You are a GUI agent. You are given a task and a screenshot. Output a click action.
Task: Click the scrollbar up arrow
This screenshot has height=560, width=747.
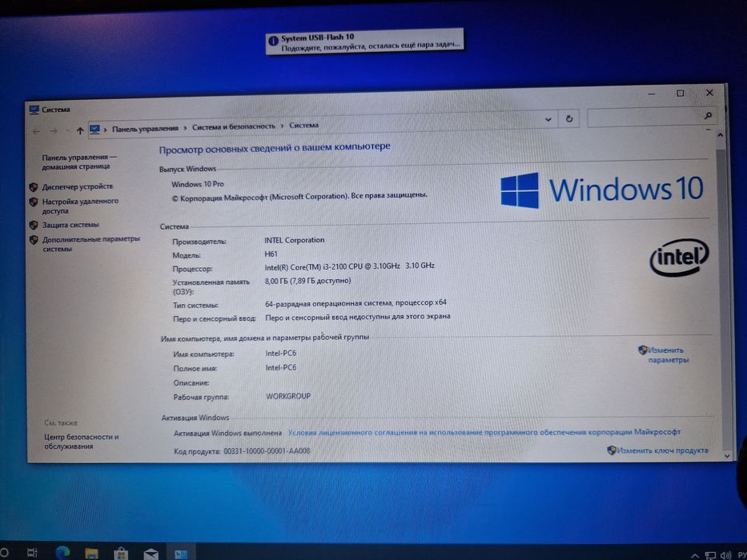pos(720,136)
